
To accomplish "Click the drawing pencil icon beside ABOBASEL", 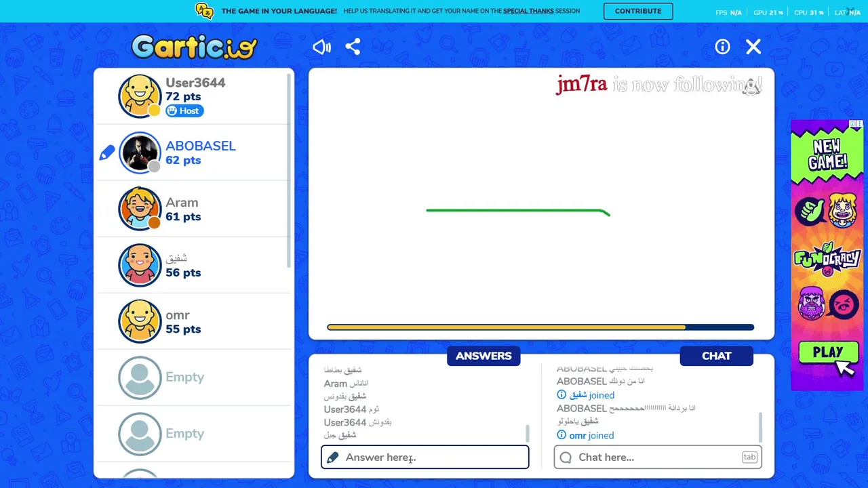I will 107,153.
